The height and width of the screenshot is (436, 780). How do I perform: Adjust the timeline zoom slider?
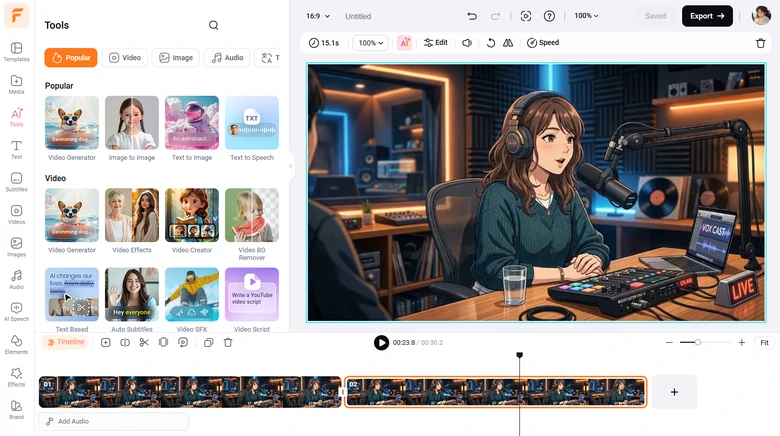point(698,343)
